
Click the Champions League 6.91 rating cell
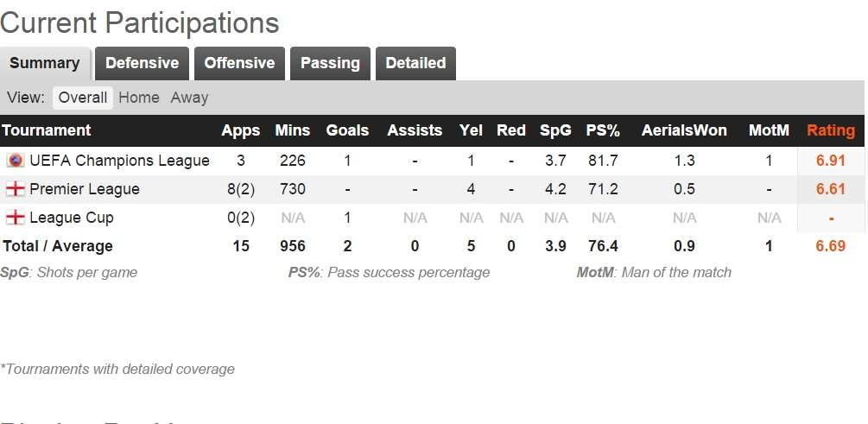[x=830, y=161]
